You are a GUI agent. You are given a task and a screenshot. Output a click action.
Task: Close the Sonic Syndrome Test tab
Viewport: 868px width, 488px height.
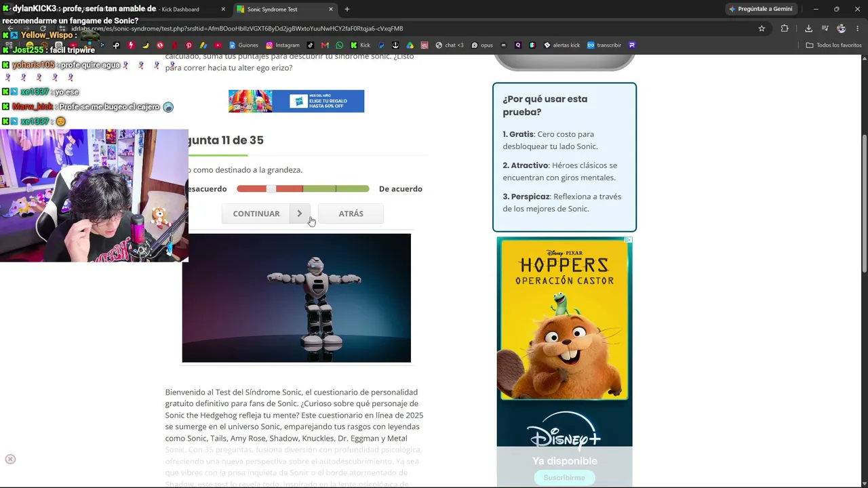point(331,9)
